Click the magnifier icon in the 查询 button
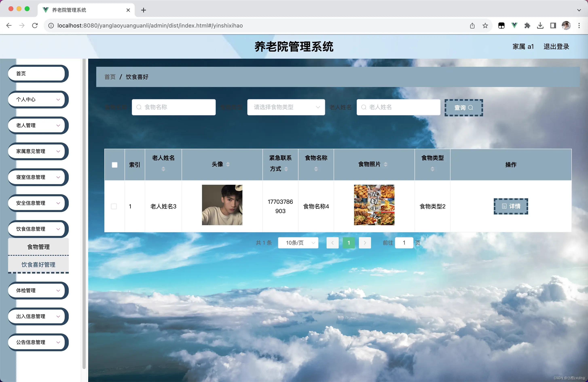This screenshot has width=588, height=382. [x=471, y=108]
